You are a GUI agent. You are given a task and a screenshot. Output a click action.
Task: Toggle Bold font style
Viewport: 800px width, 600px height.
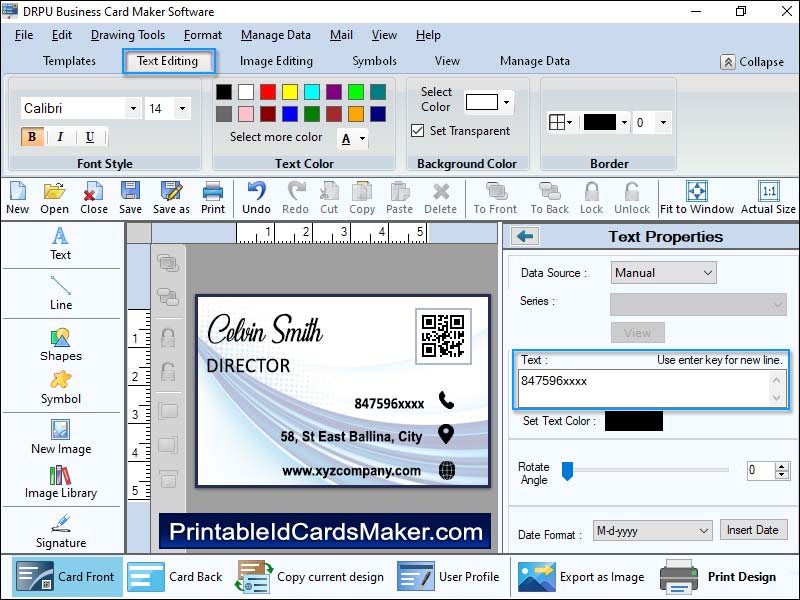32,137
